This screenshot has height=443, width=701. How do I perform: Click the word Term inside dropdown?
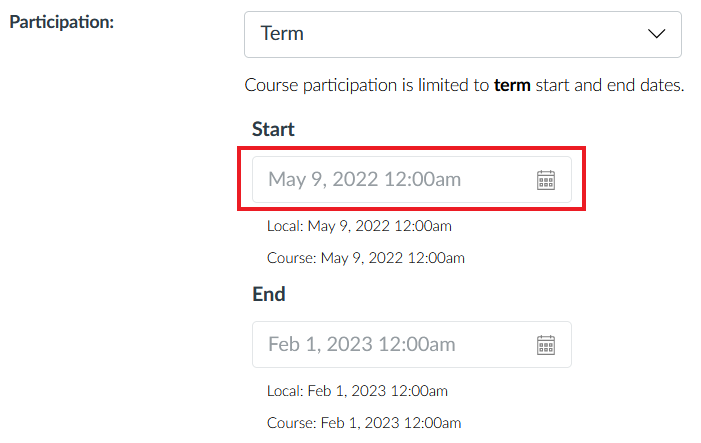click(282, 34)
